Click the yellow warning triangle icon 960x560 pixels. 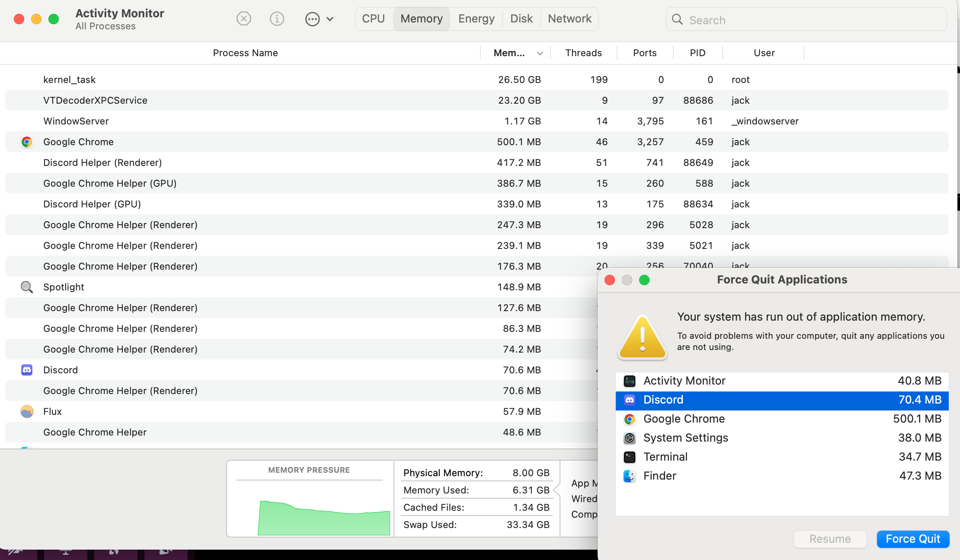pos(643,338)
